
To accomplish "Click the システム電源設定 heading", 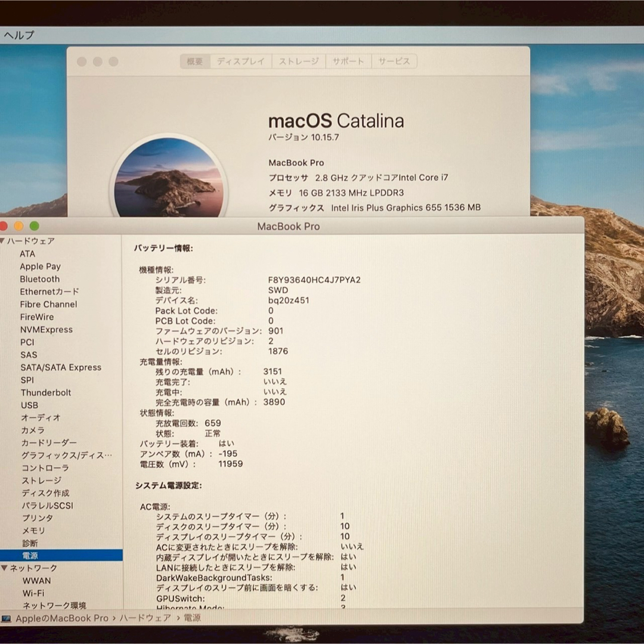I will click(168, 485).
